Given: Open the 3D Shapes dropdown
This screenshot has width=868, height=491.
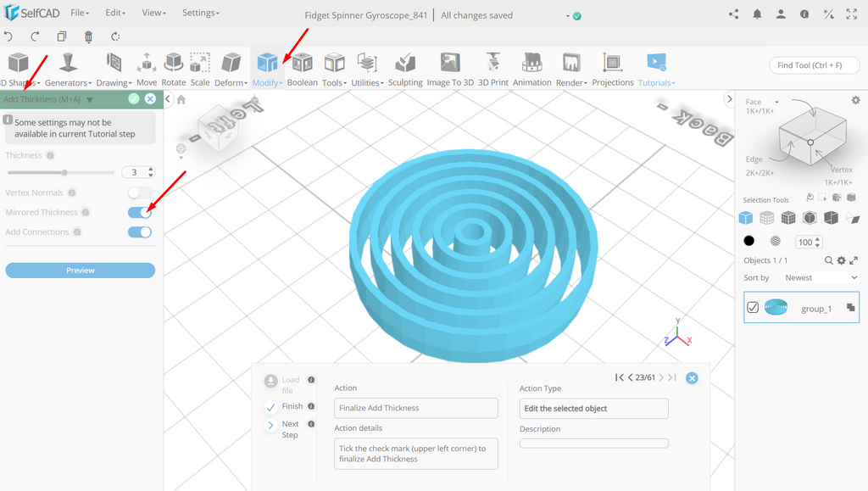Looking at the screenshot, I should pyautogui.click(x=20, y=70).
